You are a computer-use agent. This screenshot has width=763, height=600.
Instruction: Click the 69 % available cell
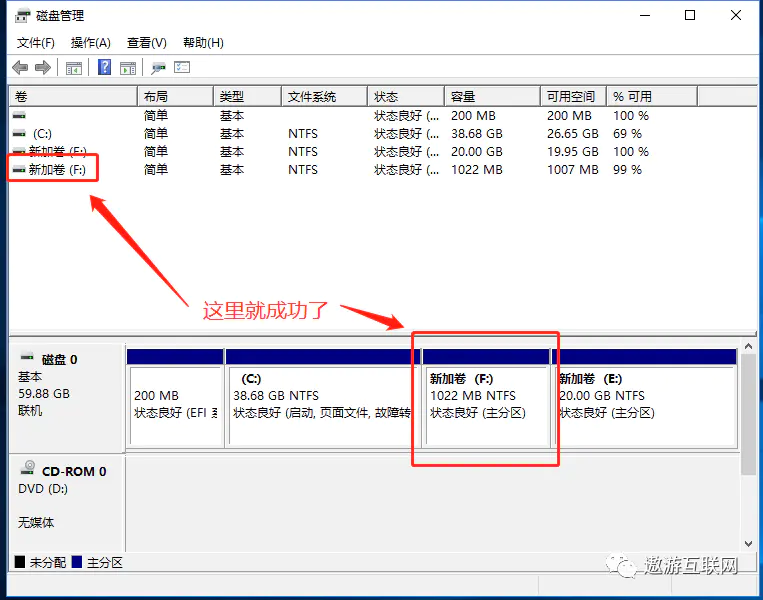pos(627,133)
